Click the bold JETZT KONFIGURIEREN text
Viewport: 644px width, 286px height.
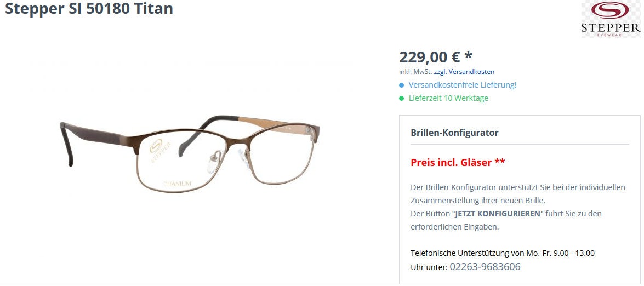pyautogui.click(x=498, y=214)
